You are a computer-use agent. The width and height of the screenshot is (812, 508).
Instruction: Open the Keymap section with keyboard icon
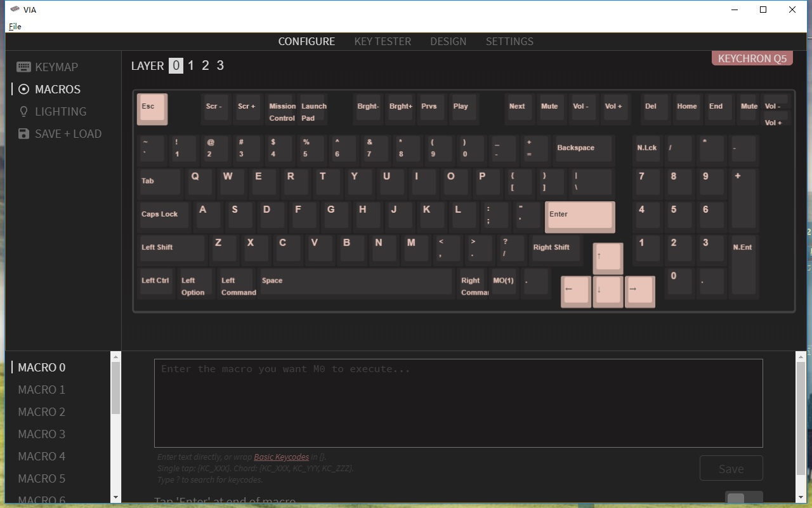pyautogui.click(x=48, y=67)
